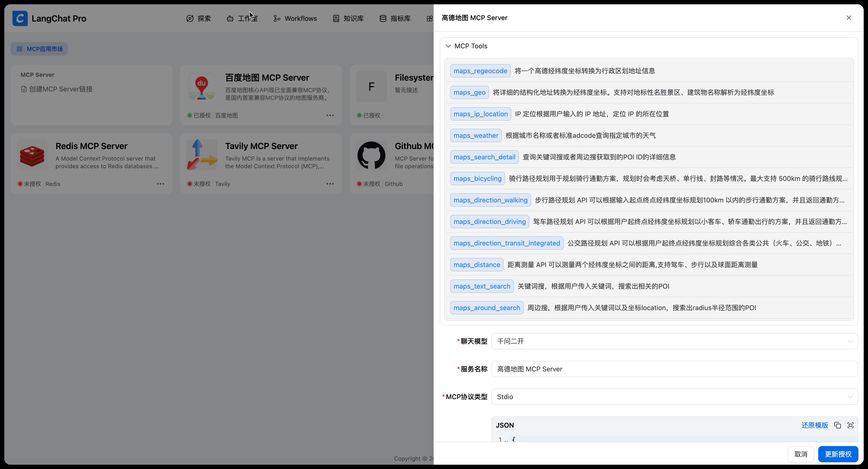This screenshot has width=868, height=469.
Task: Go to Workflows in the top navigation
Action: point(295,18)
